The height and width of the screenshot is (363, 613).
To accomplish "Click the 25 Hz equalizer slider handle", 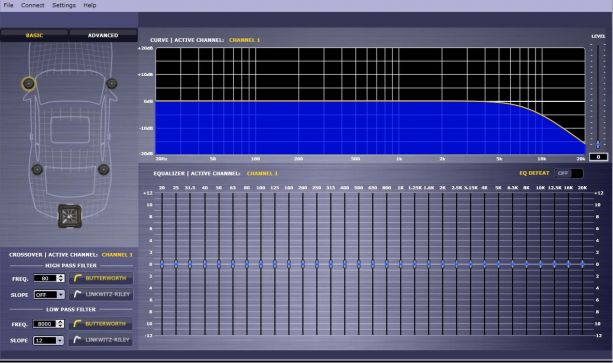I will pos(176,265).
